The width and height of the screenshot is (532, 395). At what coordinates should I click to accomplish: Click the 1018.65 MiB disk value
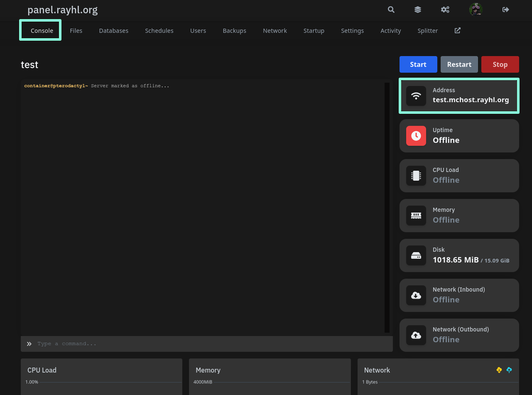coord(456,260)
